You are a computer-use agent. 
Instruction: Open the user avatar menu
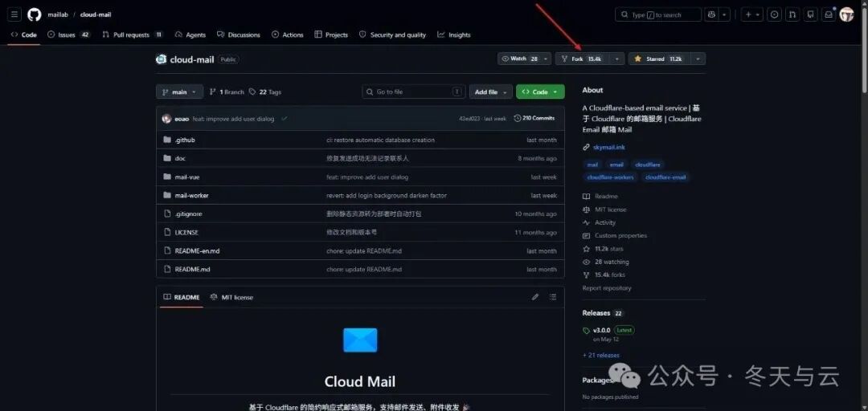click(x=846, y=14)
